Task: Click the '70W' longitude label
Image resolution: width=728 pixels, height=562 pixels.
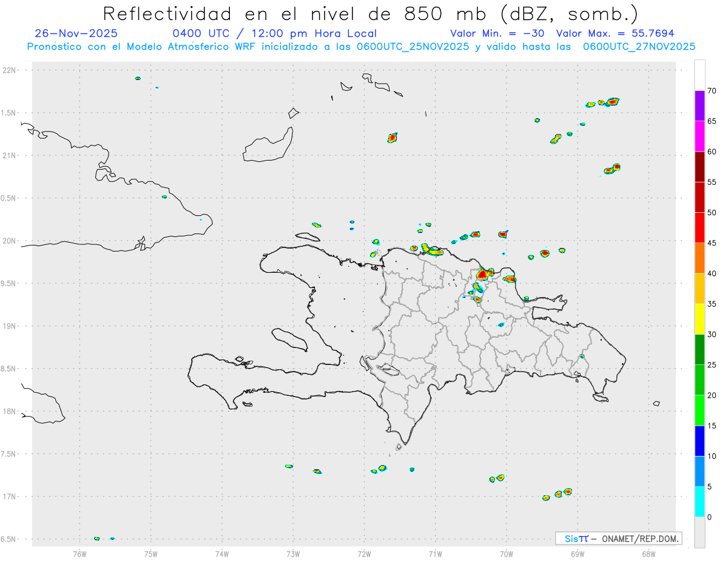Action: 507,554
